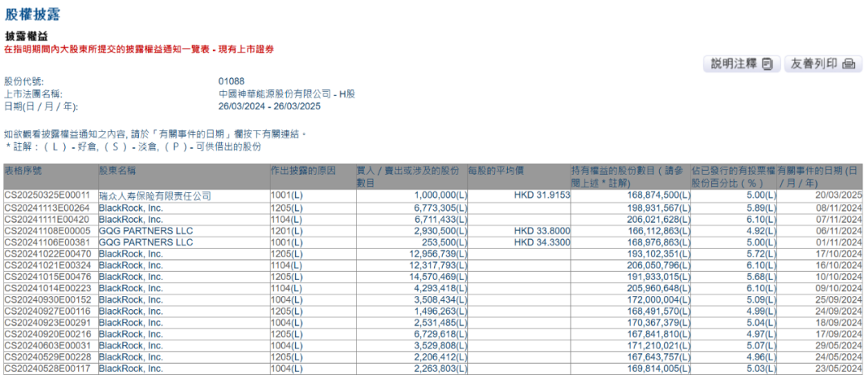Open the 06/11/2024 event date link
The image size is (868, 375).
842,230
